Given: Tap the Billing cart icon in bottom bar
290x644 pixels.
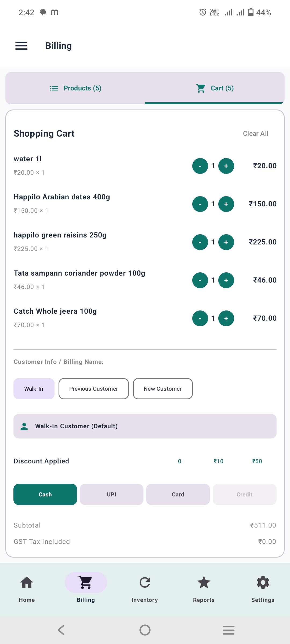Looking at the screenshot, I should coord(86,583).
